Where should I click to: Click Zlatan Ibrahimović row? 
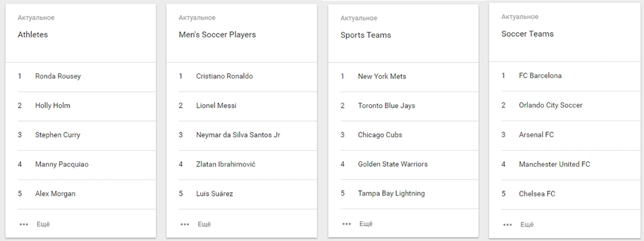[x=225, y=164]
